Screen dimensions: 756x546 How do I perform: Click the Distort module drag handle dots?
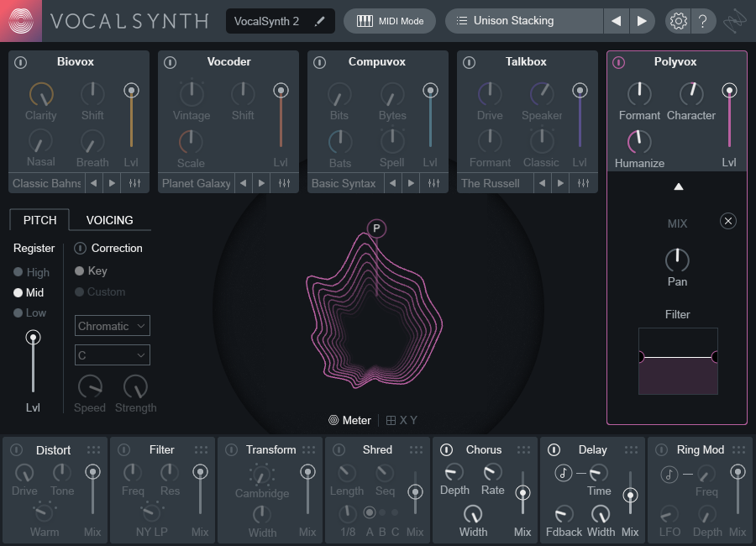click(x=93, y=449)
